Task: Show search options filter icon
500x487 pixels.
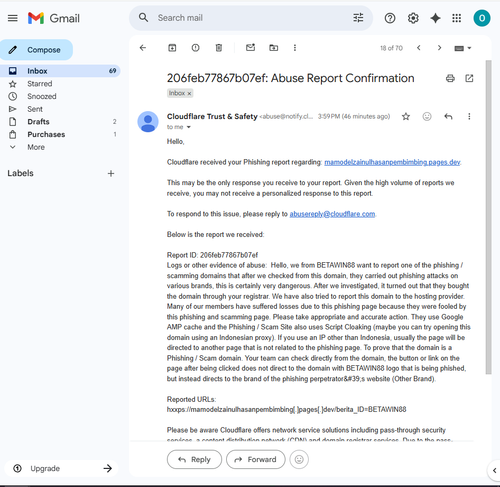Action: (x=358, y=18)
